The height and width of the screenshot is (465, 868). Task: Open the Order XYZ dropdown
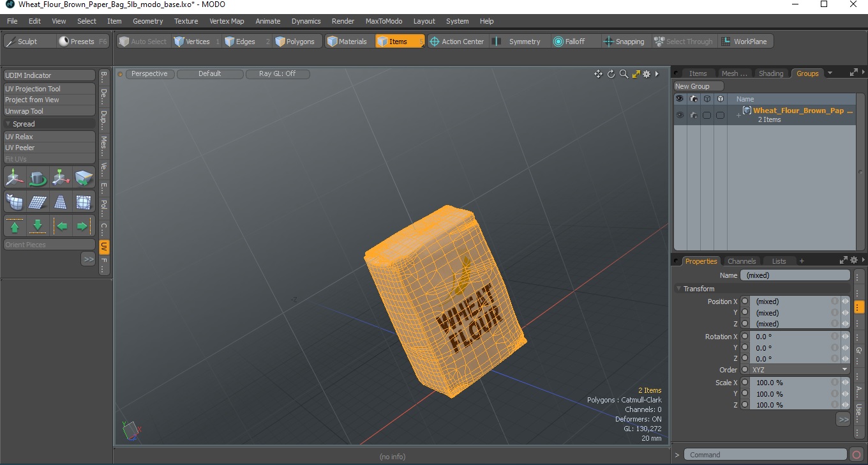click(x=800, y=370)
